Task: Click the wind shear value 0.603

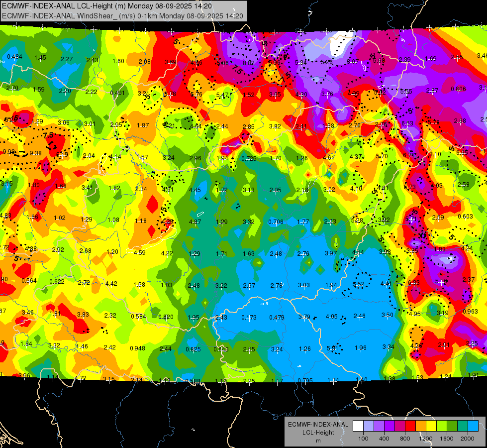Action: click(465, 217)
